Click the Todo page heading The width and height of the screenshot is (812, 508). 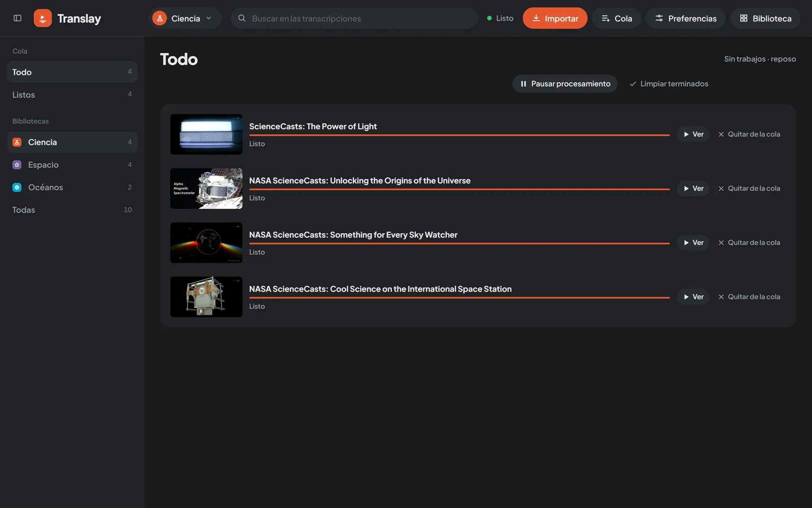click(x=179, y=59)
